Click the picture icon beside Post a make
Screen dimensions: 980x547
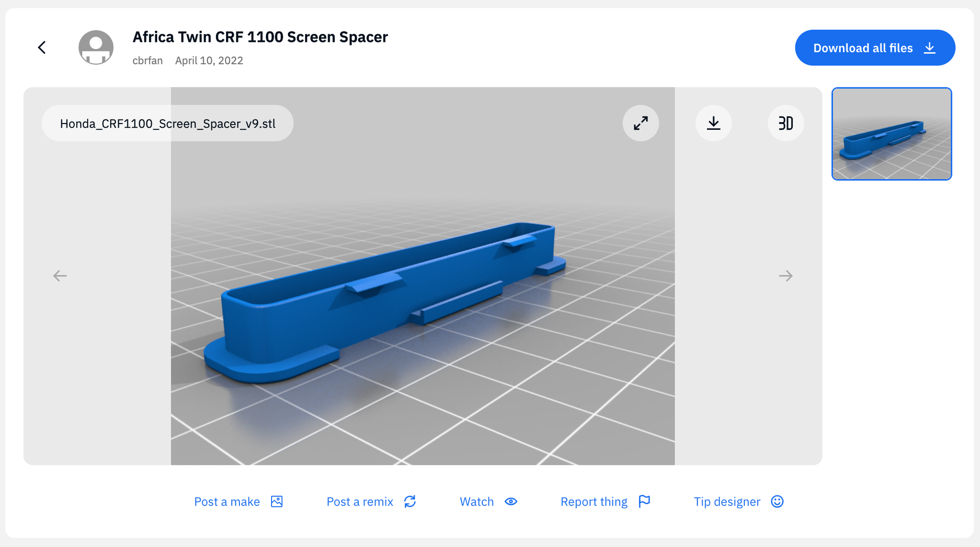coord(277,502)
